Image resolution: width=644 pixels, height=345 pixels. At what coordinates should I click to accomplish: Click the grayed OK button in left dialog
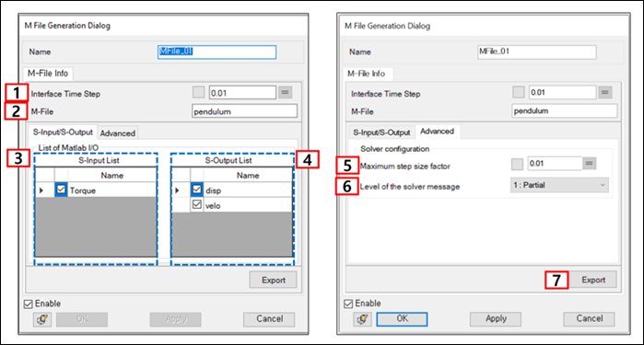tap(82, 319)
